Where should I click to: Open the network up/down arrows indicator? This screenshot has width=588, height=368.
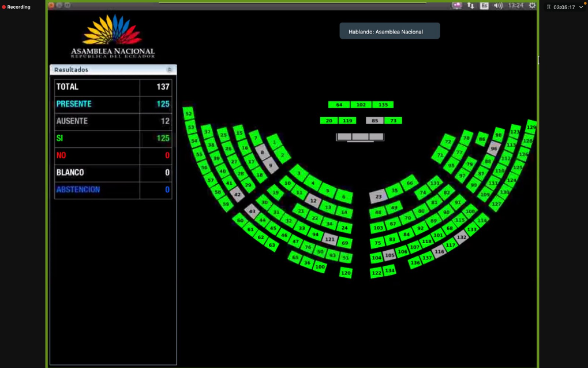point(470,5)
